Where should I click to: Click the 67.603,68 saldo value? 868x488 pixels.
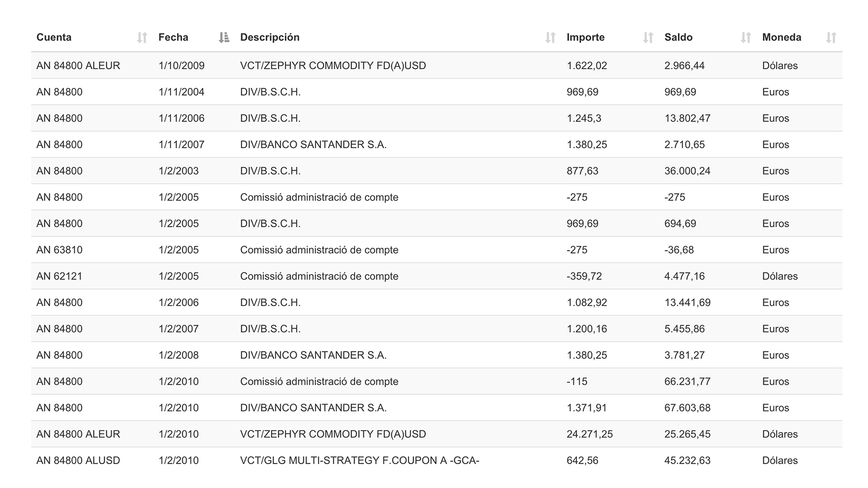click(687, 408)
